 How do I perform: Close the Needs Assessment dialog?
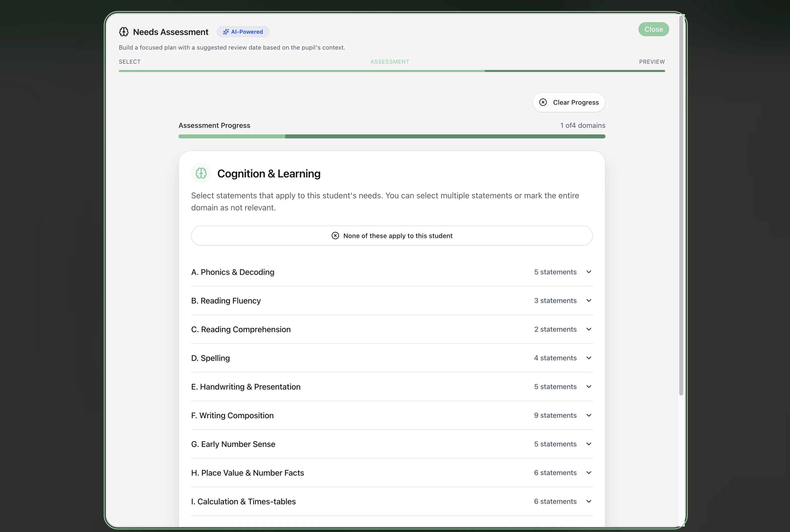click(x=653, y=29)
